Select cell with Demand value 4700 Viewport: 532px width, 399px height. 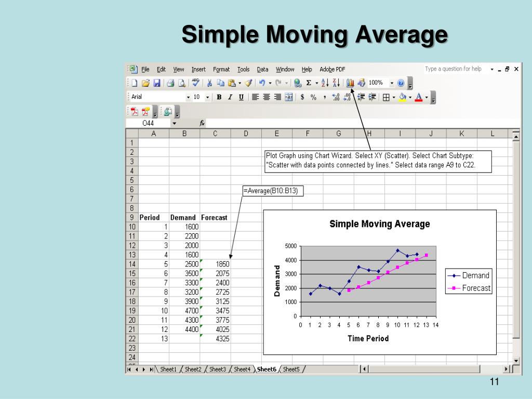(x=184, y=311)
